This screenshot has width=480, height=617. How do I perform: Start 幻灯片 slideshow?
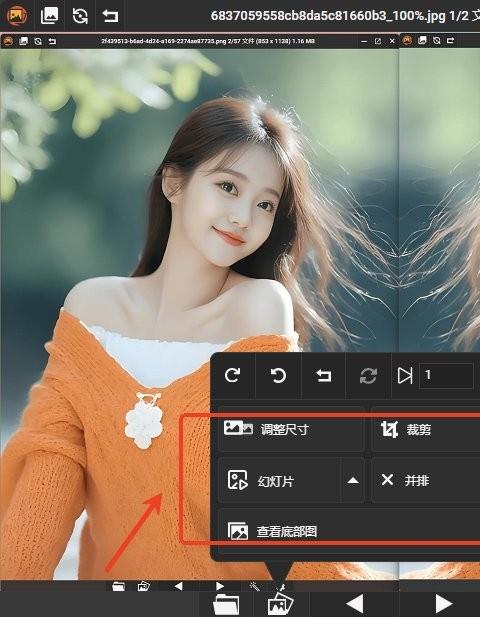(x=280, y=480)
